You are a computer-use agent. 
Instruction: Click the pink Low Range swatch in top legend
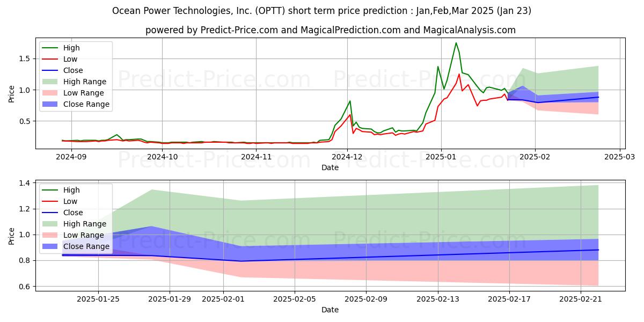(52, 93)
